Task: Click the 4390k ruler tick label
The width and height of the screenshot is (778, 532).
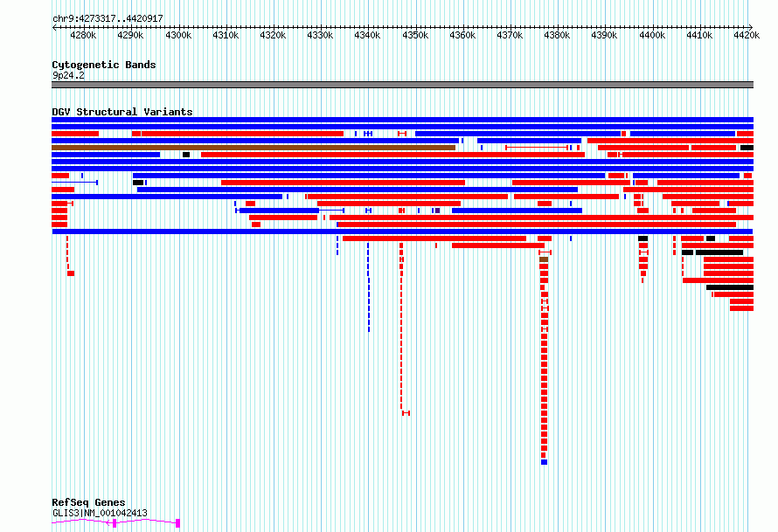Action: (x=604, y=35)
